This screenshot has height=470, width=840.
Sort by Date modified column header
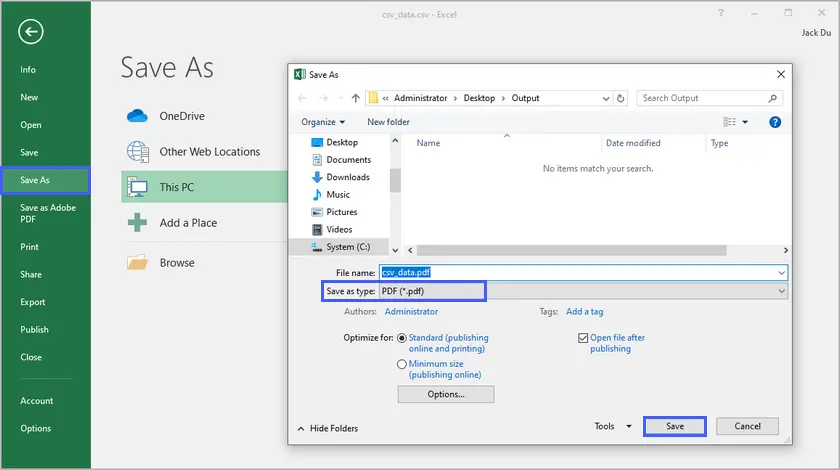[x=633, y=143]
